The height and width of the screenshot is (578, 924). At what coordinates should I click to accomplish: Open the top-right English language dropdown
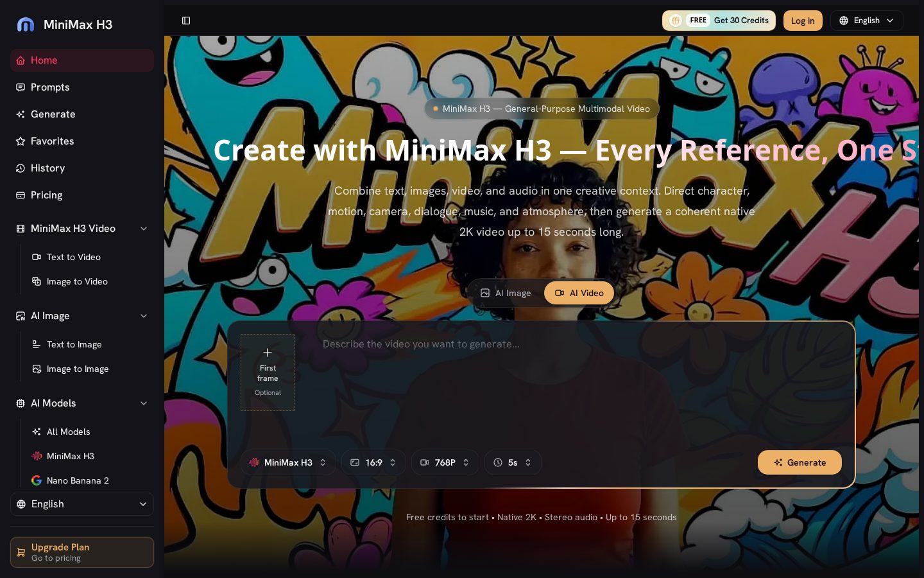tap(867, 21)
